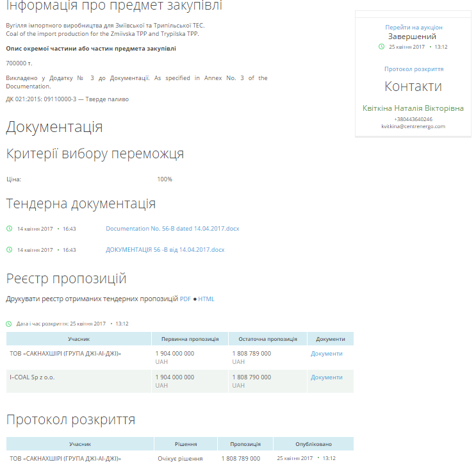476x462 pixels.
Task: Select contact name Квіткіна Наталія Вікторівна
Action: 413,108
